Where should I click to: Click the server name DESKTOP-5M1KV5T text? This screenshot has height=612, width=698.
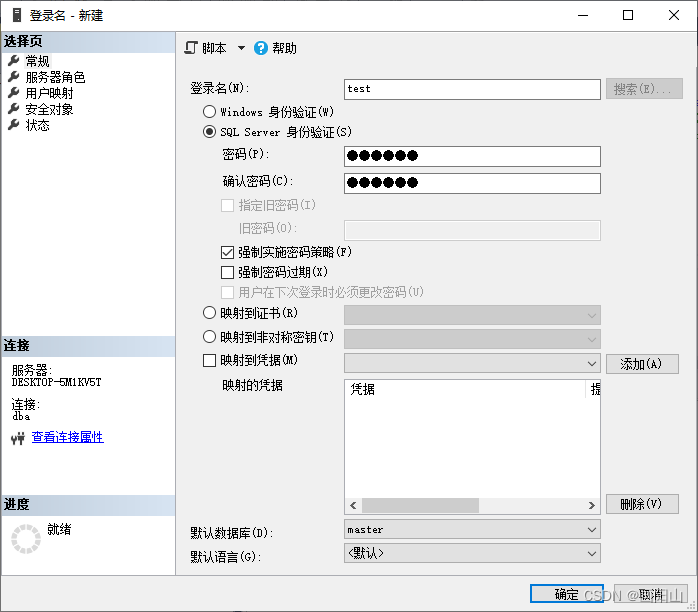pos(57,382)
